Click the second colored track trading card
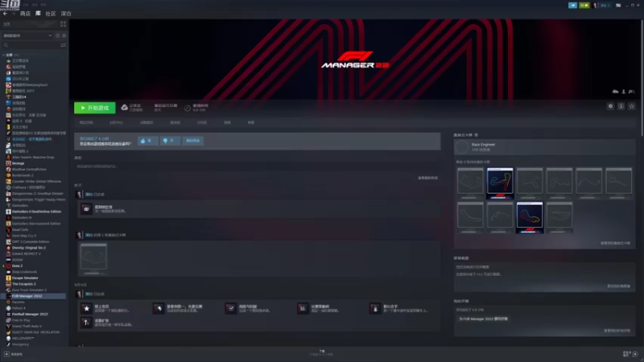The width and height of the screenshot is (644, 362). tap(530, 217)
